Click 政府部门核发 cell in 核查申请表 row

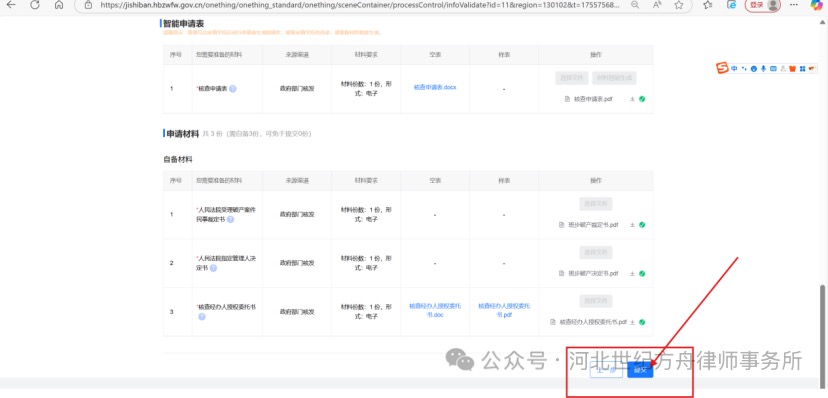297,89
